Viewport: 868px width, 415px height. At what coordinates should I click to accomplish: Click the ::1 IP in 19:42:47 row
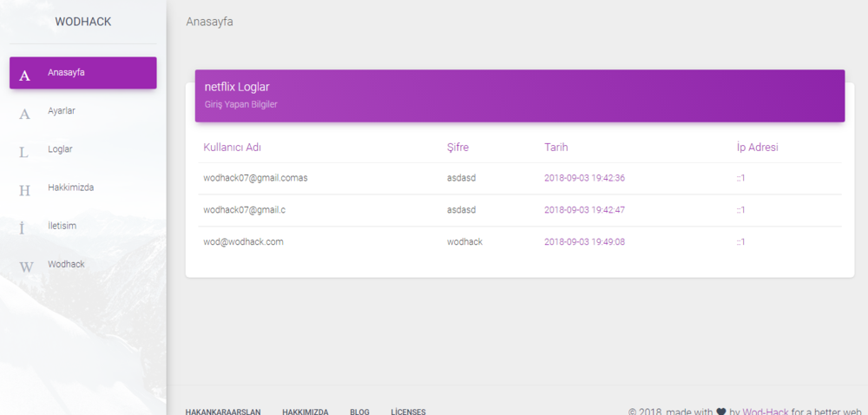coord(740,210)
